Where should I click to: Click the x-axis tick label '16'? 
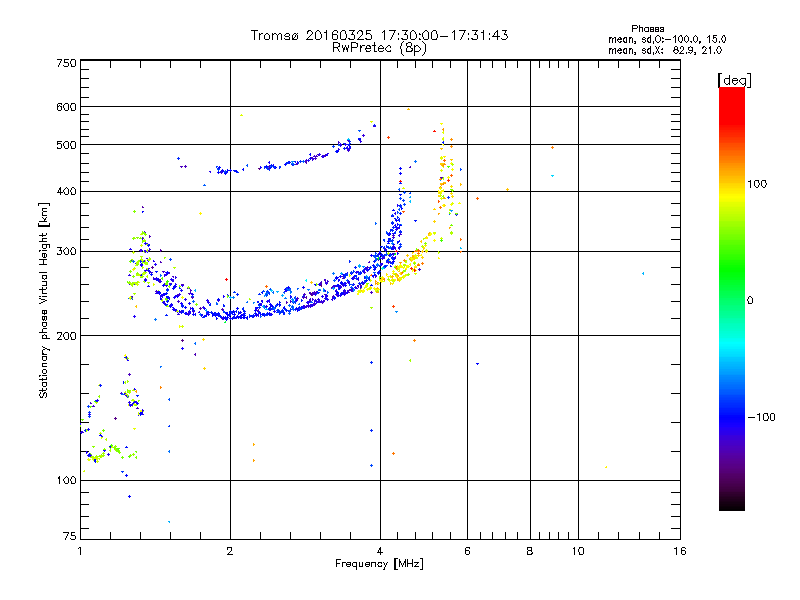[x=680, y=551]
